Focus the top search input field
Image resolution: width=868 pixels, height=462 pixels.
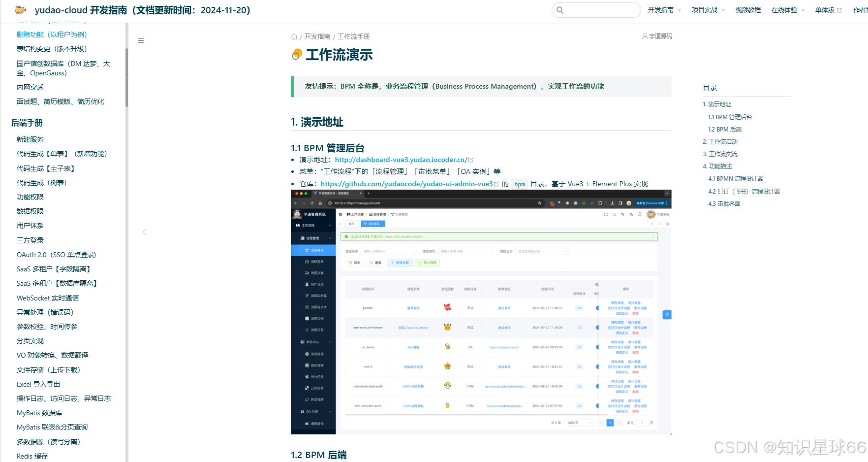pos(596,10)
